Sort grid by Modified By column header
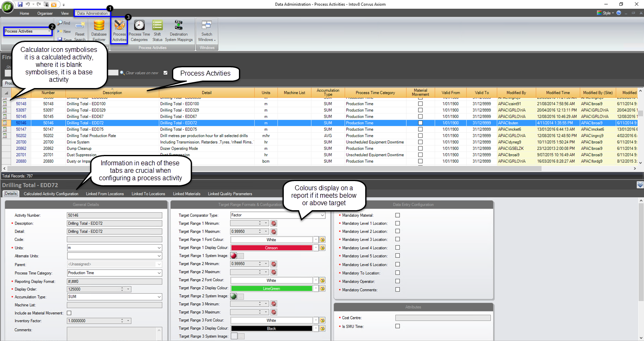Image resolution: width=644 pixels, height=341 pixels. click(x=516, y=93)
